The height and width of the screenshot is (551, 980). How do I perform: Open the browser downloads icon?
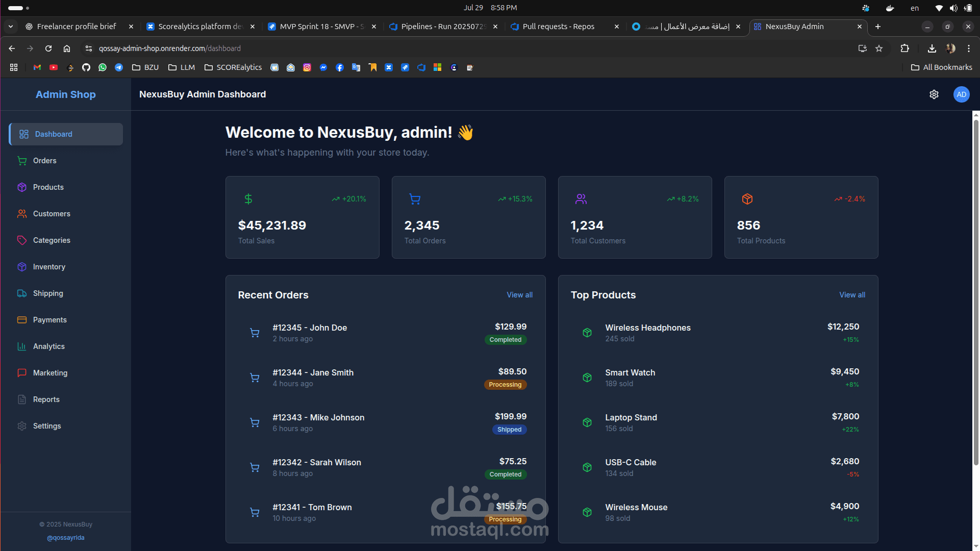932,48
